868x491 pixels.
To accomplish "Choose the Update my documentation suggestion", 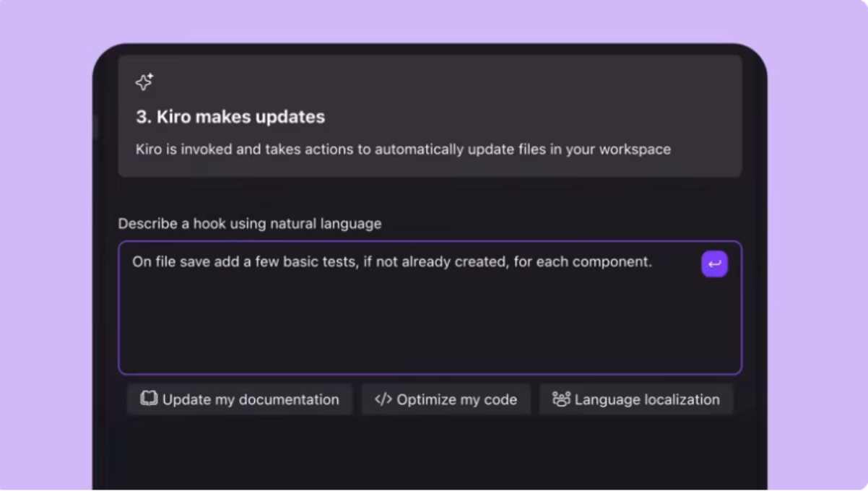I will pos(240,399).
